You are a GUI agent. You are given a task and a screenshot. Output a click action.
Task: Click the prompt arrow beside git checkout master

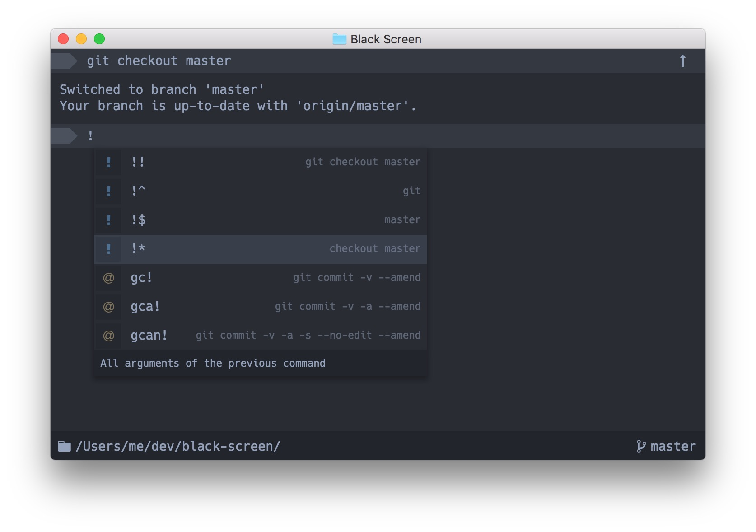click(x=64, y=61)
